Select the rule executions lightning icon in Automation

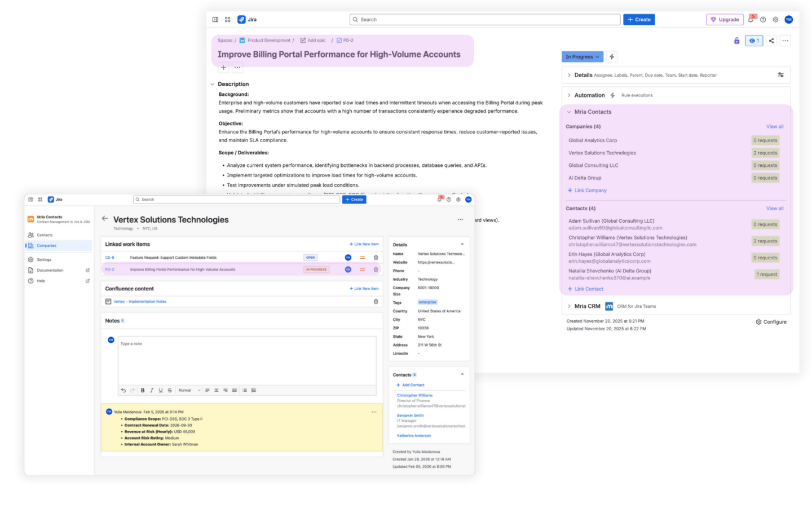613,95
